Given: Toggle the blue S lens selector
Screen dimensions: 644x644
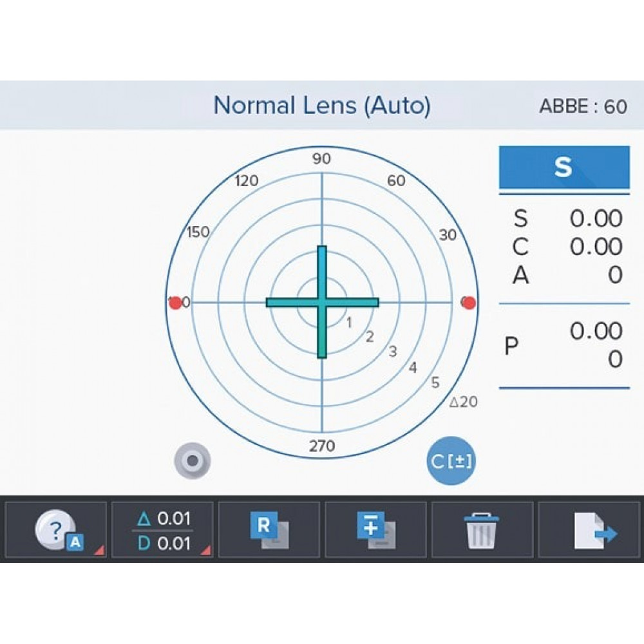Looking at the screenshot, I should (x=564, y=167).
